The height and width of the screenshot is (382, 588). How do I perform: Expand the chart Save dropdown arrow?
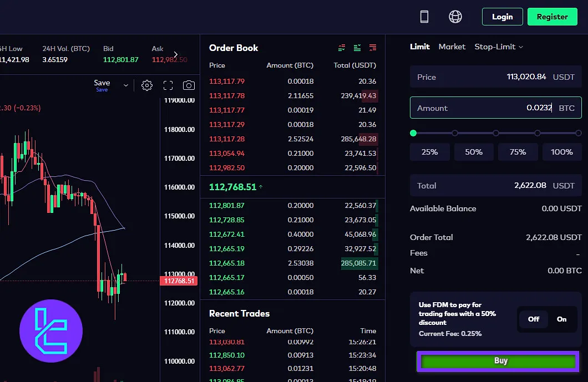point(126,85)
